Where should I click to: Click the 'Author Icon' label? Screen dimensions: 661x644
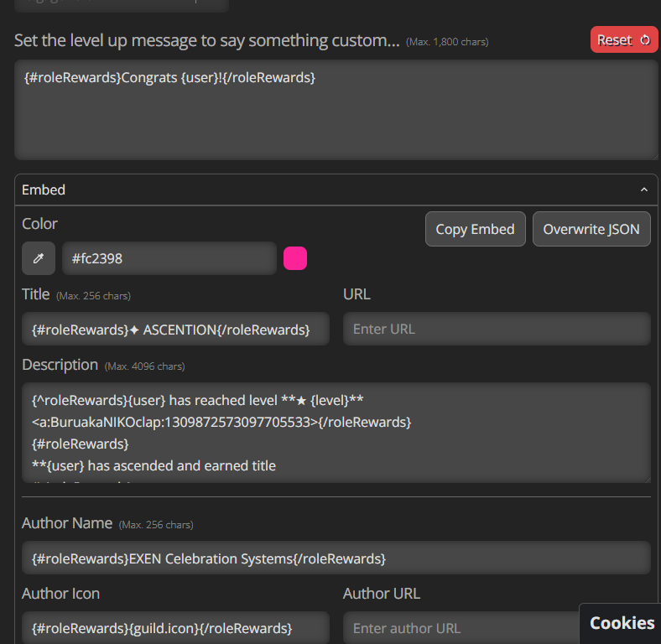pyautogui.click(x=60, y=594)
